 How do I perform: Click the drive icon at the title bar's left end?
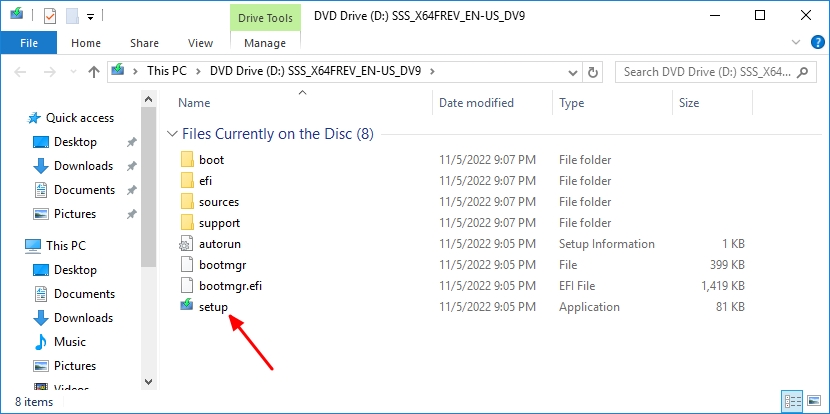[16, 14]
